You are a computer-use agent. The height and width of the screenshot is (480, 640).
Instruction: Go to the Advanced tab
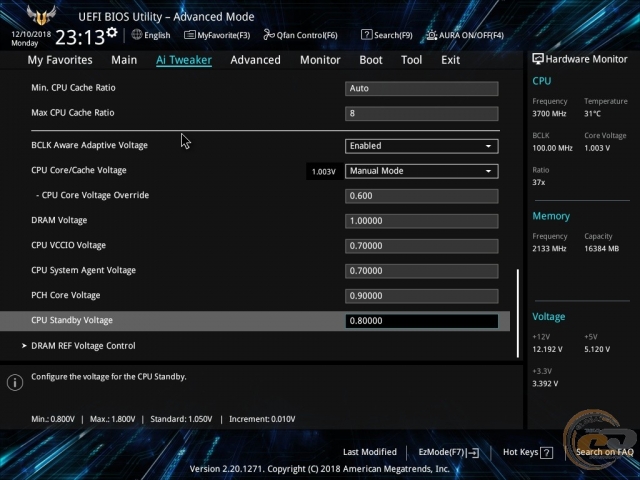pyautogui.click(x=256, y=60)
